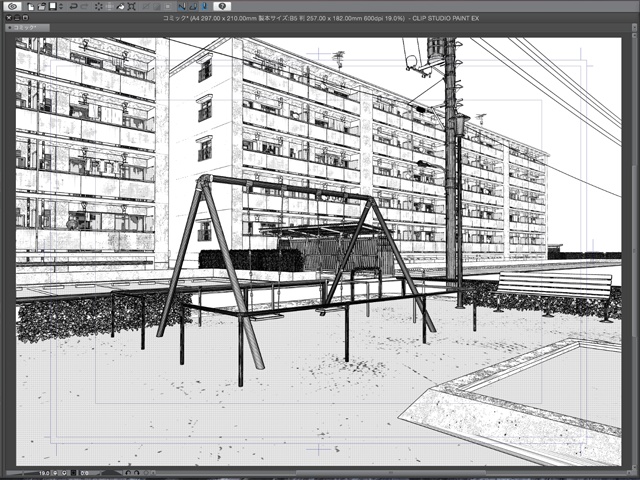
Task: Toggle Snap to Grid
Action: [204, 6]
